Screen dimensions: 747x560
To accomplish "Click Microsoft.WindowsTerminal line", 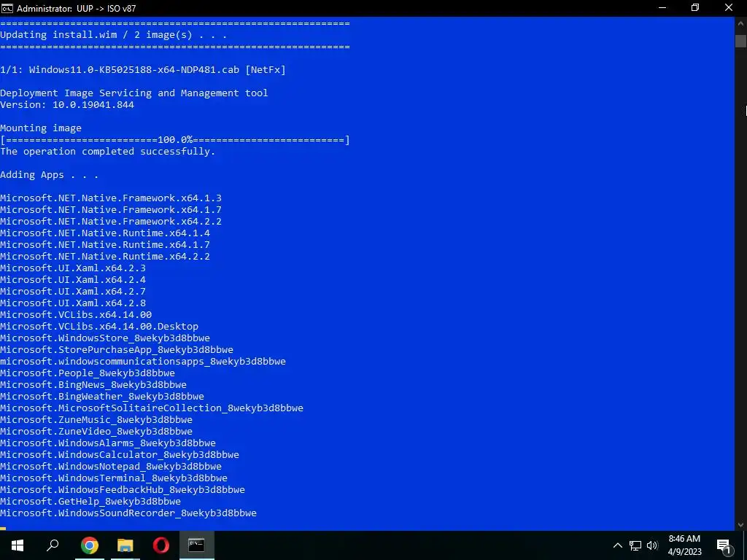I will (x=114, y=478).
